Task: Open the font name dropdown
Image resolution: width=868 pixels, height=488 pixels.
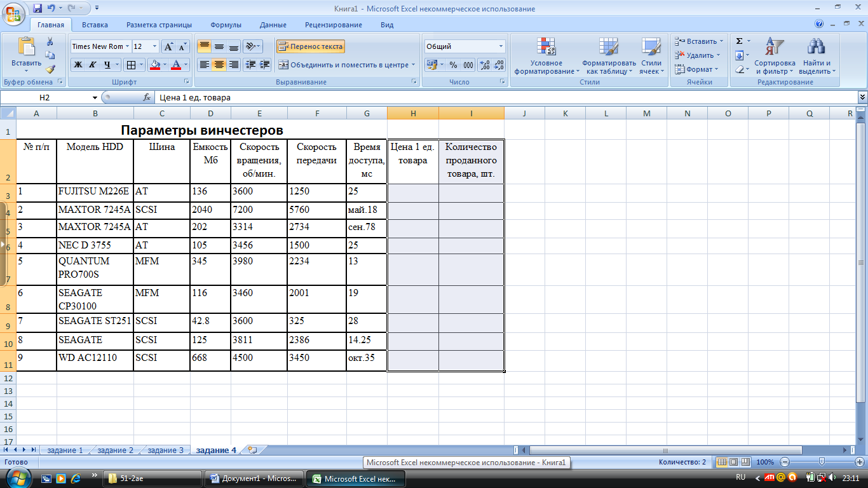Action: [128, 46]
